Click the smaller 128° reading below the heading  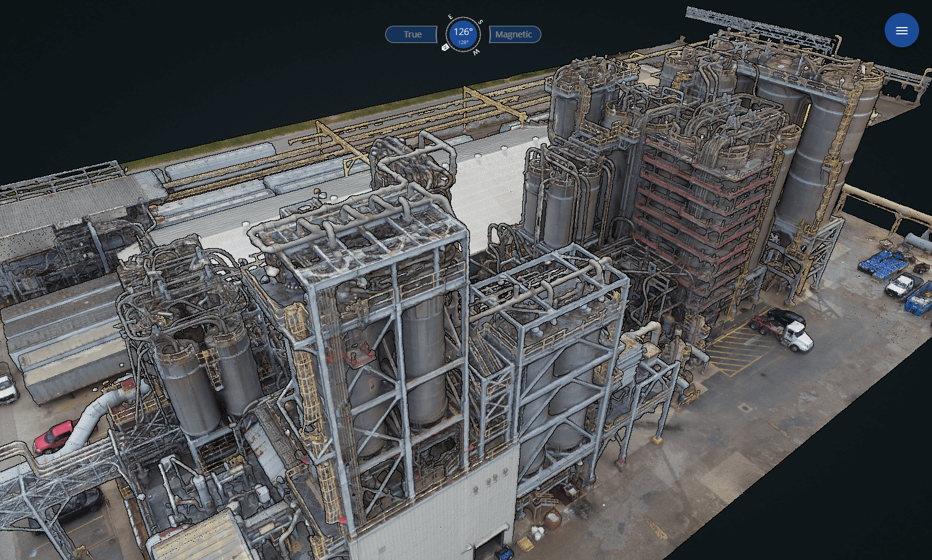coord(463,42)
